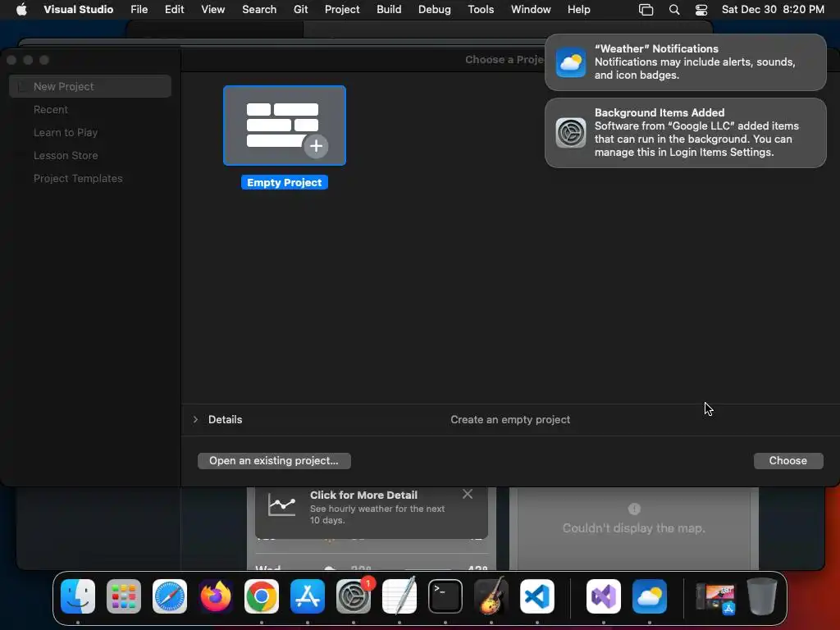Viewport: 840px width, 630px height.
Task: Click the Stage Manager menu bar icon
Action: click(x=646, y=10)
